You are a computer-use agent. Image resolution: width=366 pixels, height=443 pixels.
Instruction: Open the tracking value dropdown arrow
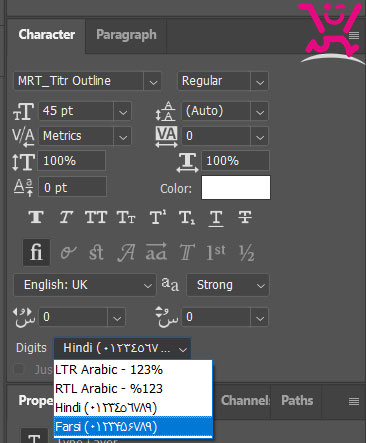click(x=260, y=136)
